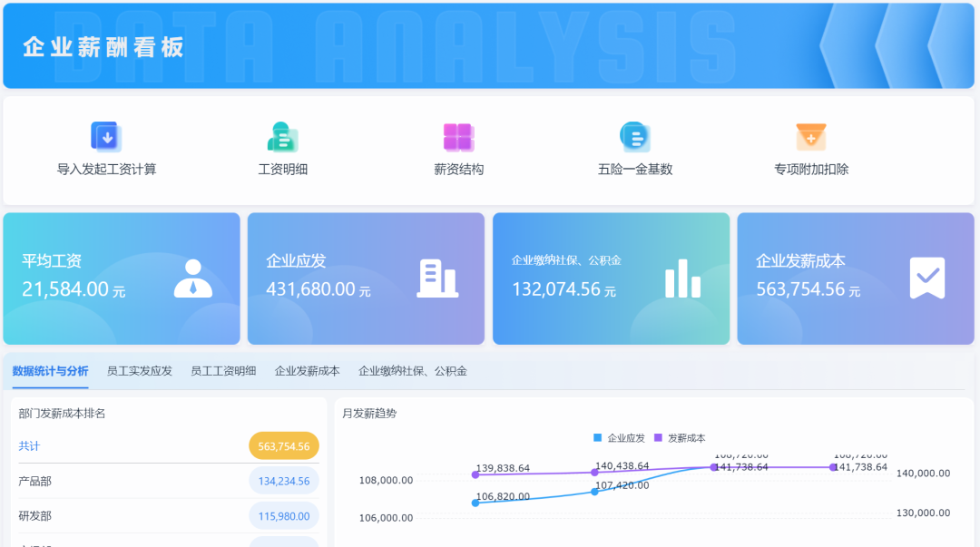The image size is (980, 547).
Task: Click the orange 专项附加扣除 icon
Action: [x=810, y=137]
